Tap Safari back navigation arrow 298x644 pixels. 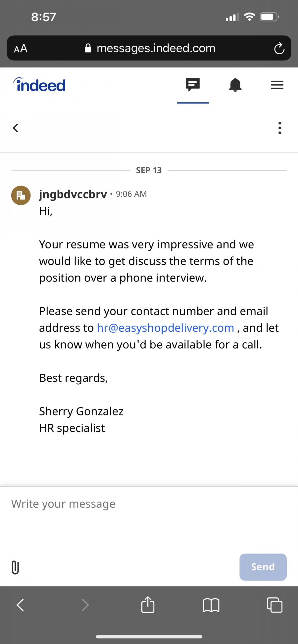point(20,605)
